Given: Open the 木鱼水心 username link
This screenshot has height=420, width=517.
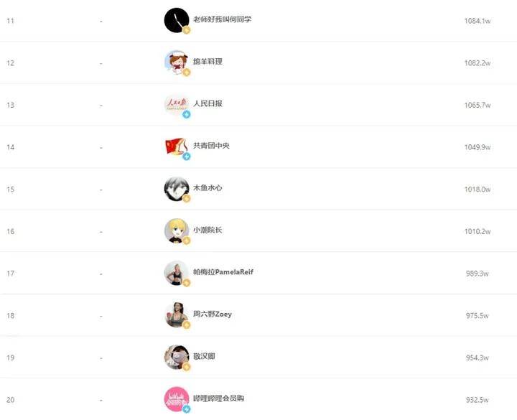Looking at the screenshot, I should point(208,187).
